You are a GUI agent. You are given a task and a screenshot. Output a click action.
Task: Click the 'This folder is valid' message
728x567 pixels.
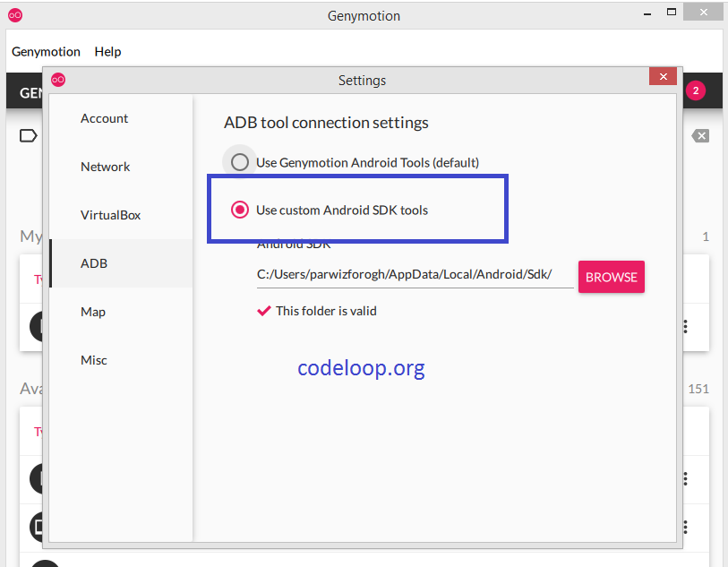pos(326,311)
